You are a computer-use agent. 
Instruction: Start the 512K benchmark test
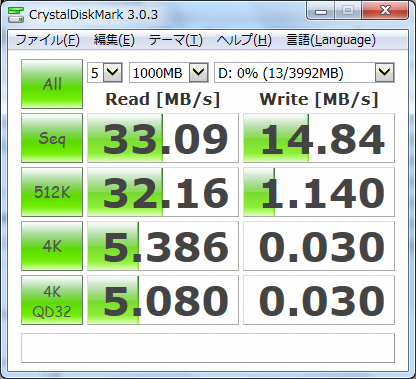52,192
